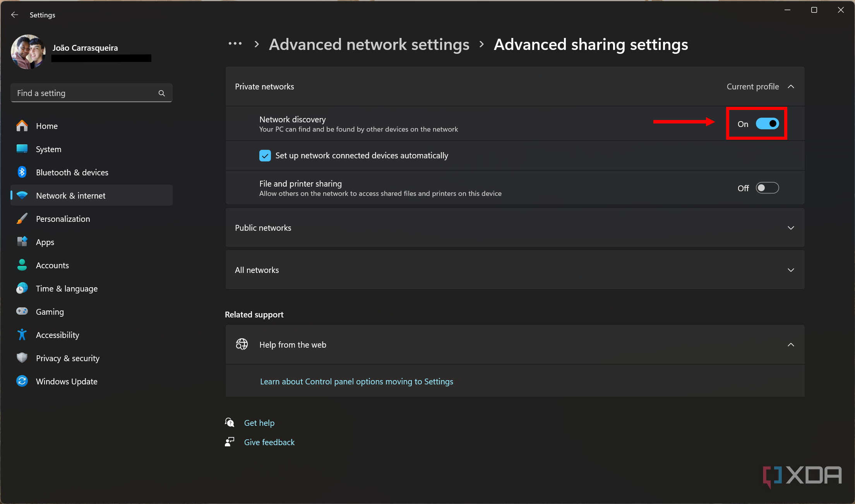This screenshot has height=504, width=855.
Task: Click the Privacy & security shield icon
Action: coord(22,358)
